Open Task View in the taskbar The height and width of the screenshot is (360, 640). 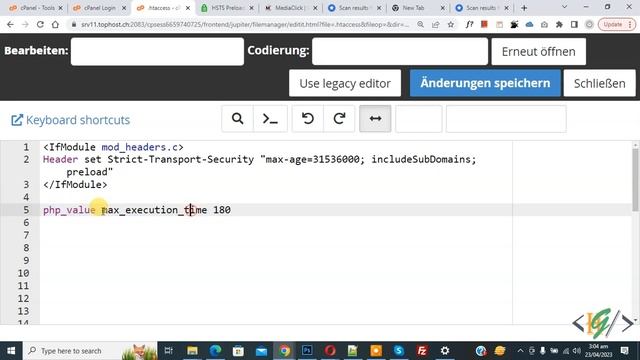[x=168, y=351]
